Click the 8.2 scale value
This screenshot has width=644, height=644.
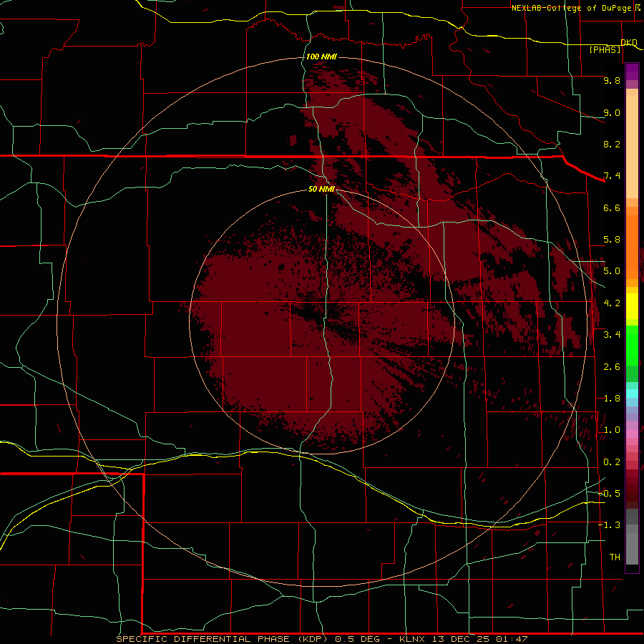pos(612,144)
